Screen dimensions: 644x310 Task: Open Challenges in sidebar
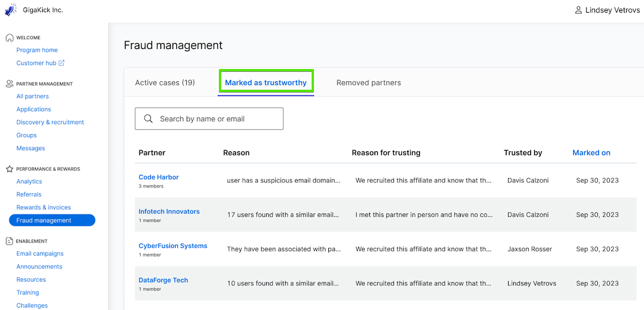[32, 305]
